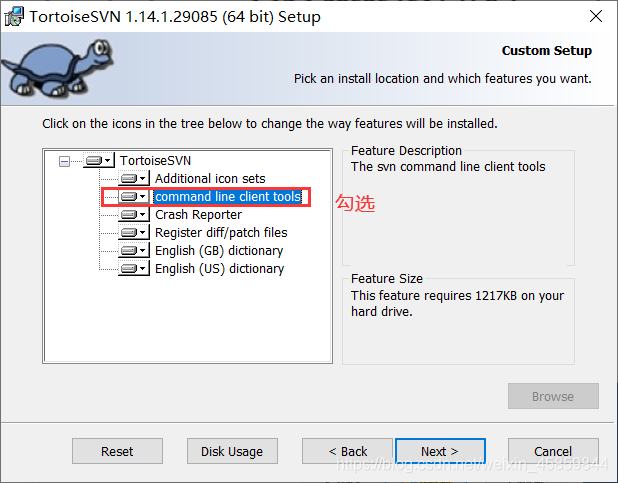Open install-state dropdown for command line client tools
618x483 pixels.
pyautogui.click(x=134, y=196)
